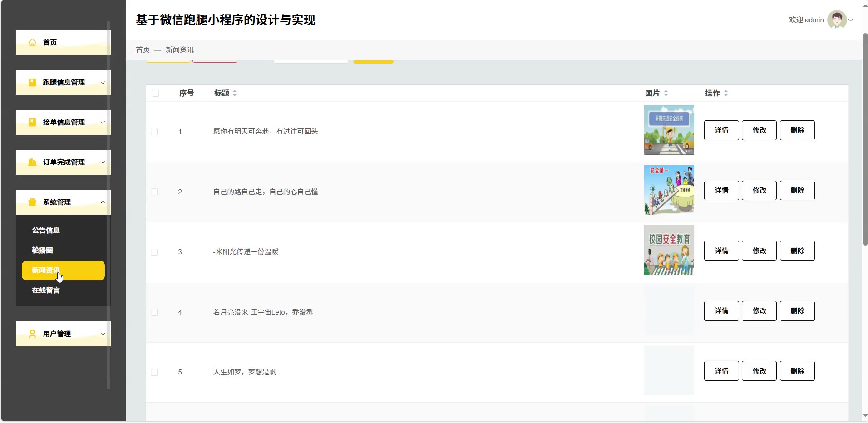Click the 用户管理 person icon
The image size is (868, 423).
[32, 334]
